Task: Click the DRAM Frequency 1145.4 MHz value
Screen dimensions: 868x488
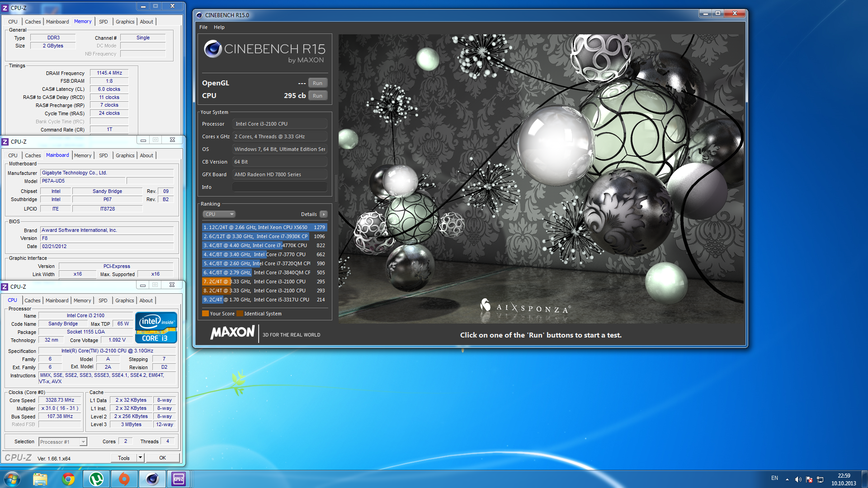Action: [x=109, y=73]
